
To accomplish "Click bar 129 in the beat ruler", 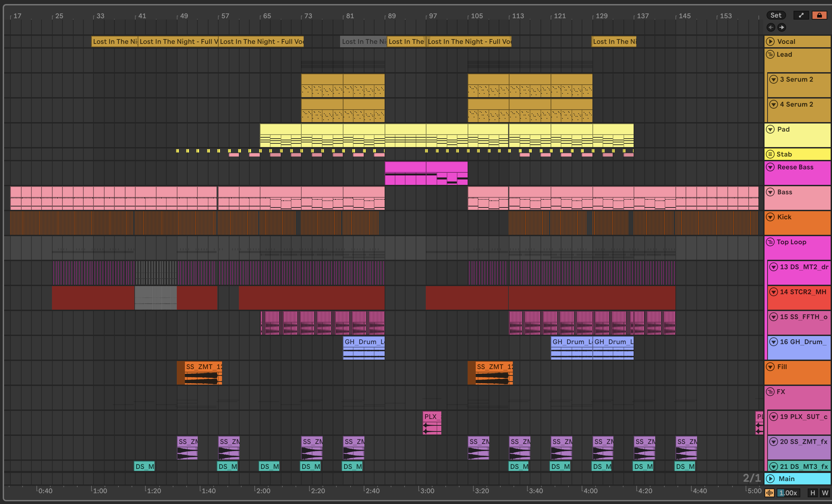I will [601, 16].
